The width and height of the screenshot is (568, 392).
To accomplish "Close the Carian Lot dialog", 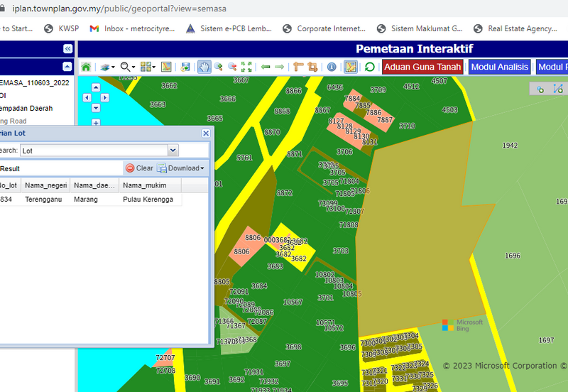I will pos(206,134).
